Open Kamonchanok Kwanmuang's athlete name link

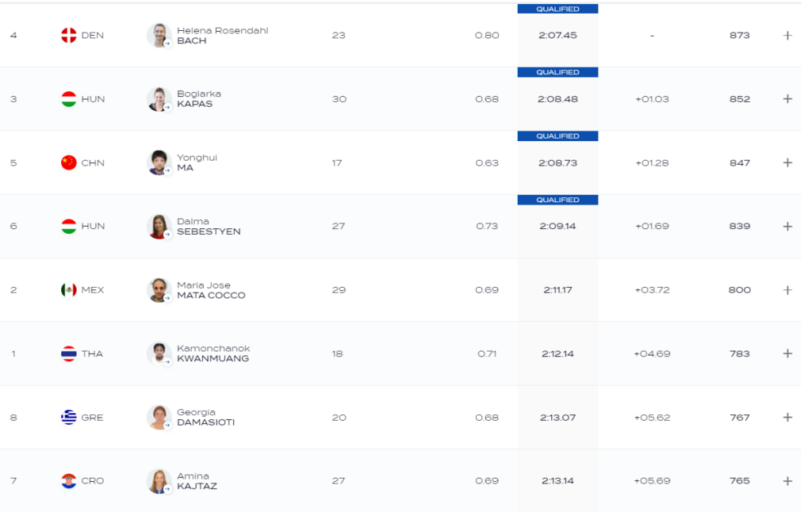(213, 353)
